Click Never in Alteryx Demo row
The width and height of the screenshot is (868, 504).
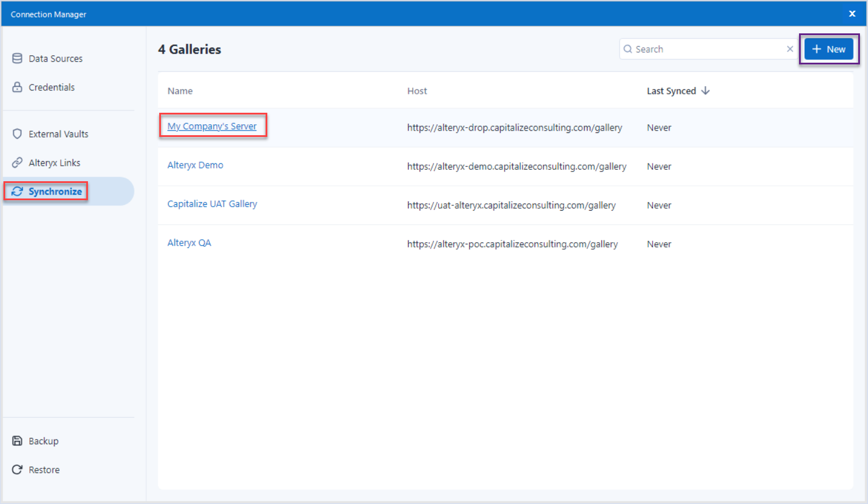pos(659,166)
